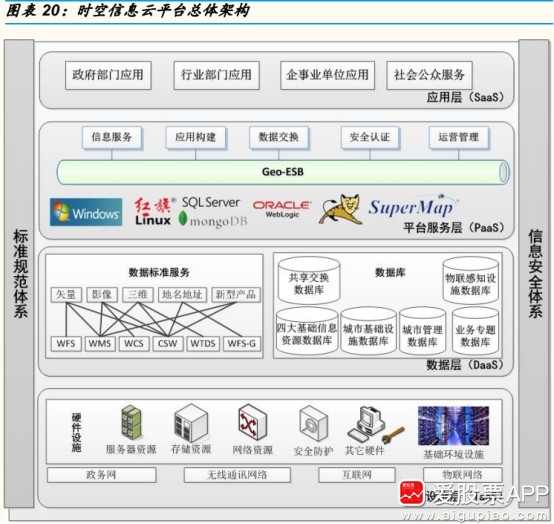Click the 数据交换 module box
This screenshot has height=524, width=554.
pos(279,137)
